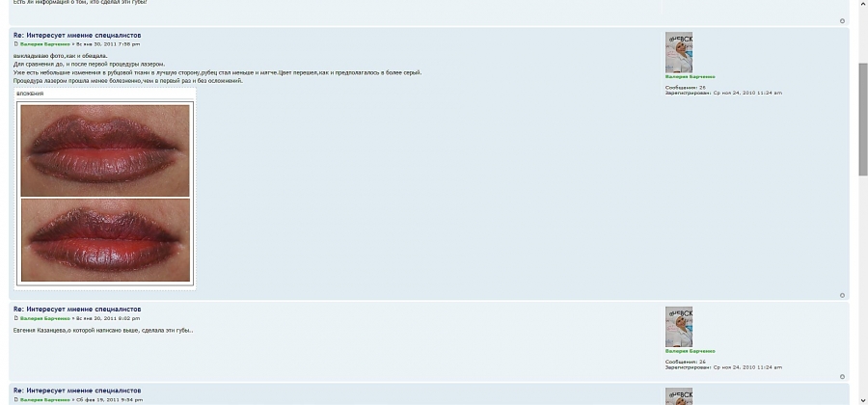868x405 pixels.
Task: Click the top-arrow icon of the first partially visible post
Action: coord(843,21)
